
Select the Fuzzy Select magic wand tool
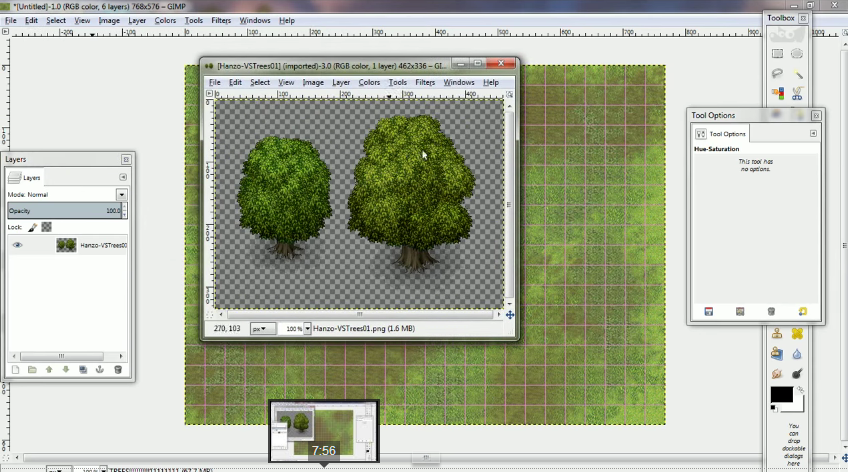click(x=797, y=74)
